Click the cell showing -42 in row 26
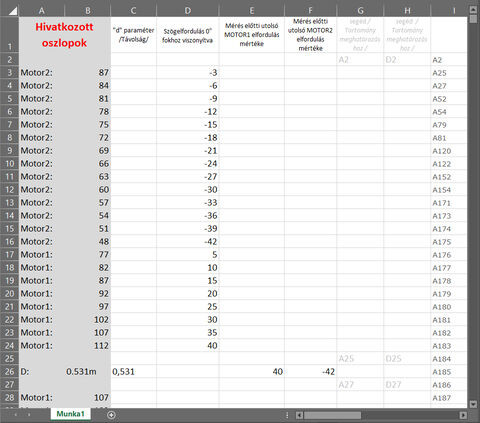 (310, 372)
